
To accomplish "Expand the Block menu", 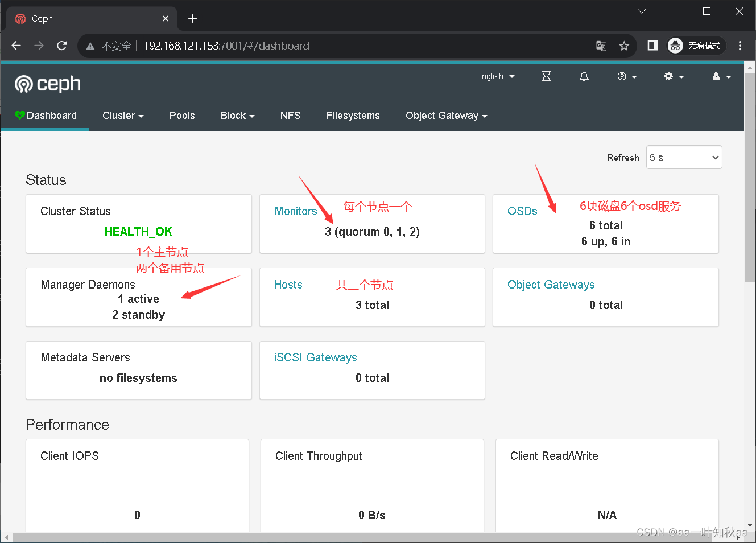I will pyautogui.click(x=237, y=116).
